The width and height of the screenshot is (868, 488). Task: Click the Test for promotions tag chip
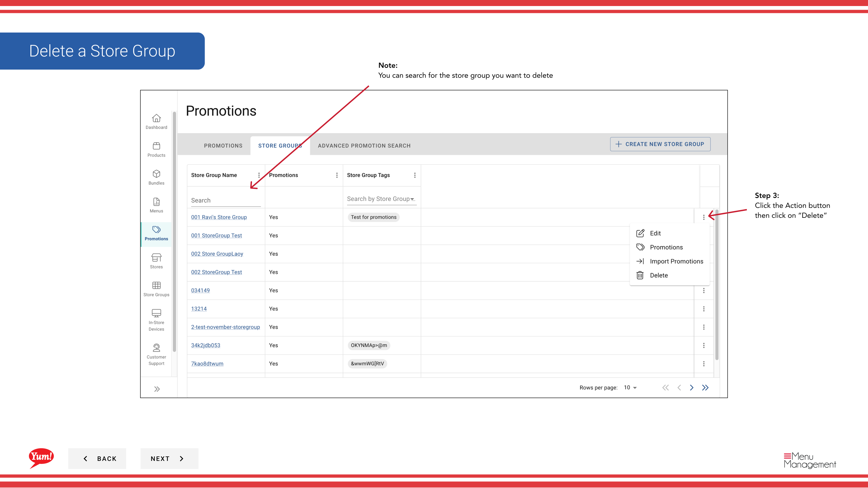[373, 217]
